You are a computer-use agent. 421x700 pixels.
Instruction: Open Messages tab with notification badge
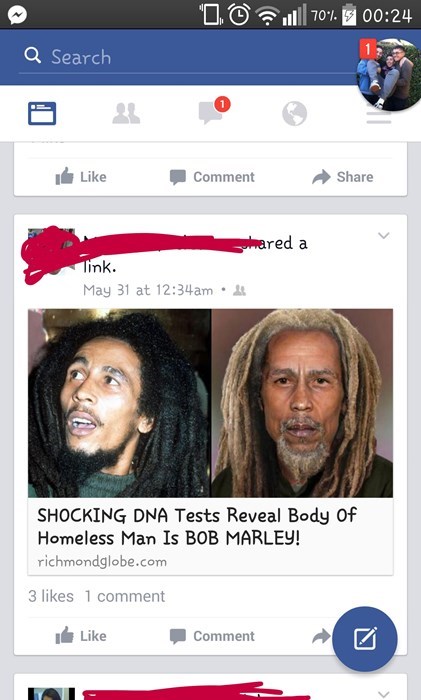tap(211, 112)
